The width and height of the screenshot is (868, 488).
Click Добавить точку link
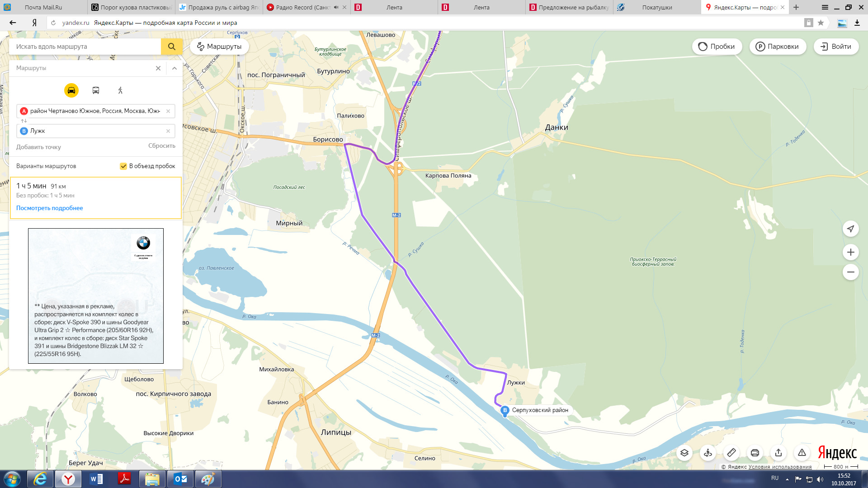(x=38, y=147)
